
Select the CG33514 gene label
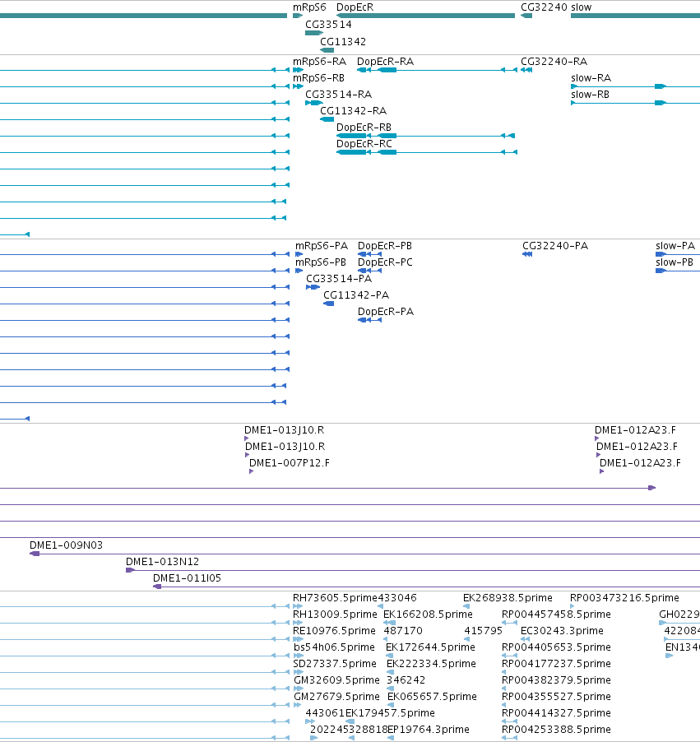pyautogui.click(x=328, y=25)
